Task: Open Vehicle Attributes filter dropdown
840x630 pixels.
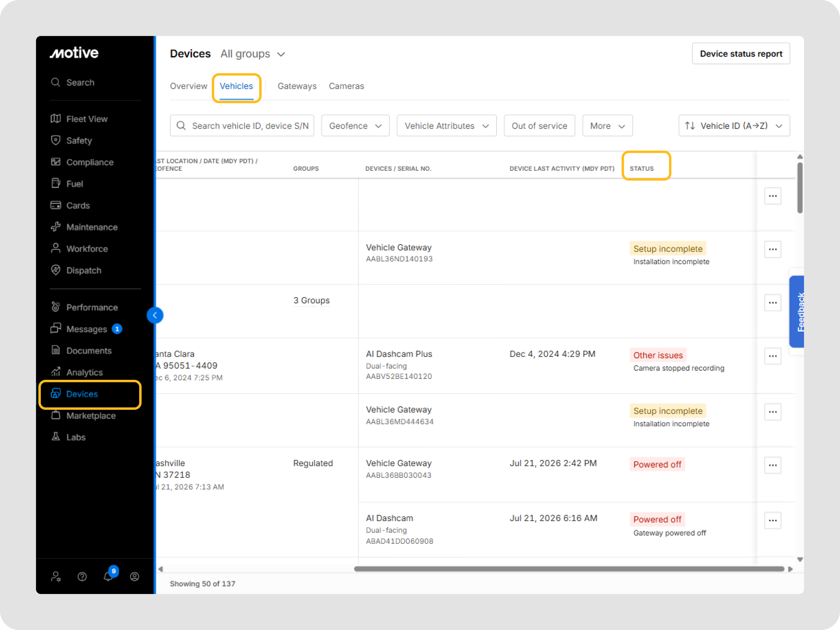Action: pos(446,126)
